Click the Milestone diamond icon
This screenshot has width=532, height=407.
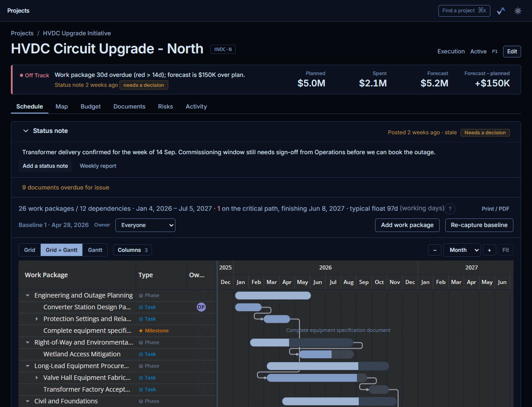pos(141,331)
